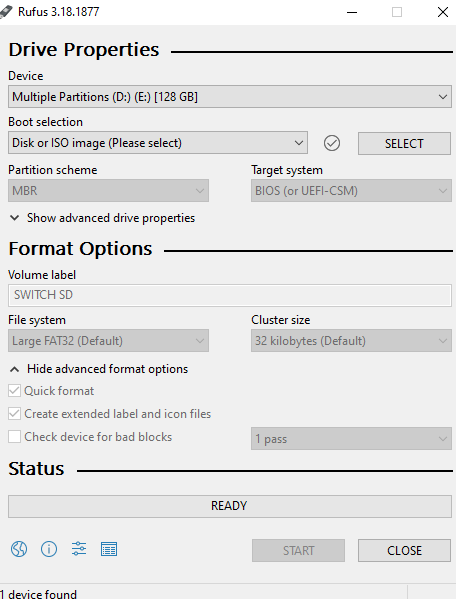
Task: Open the File system dropdown
Action: 108,340
